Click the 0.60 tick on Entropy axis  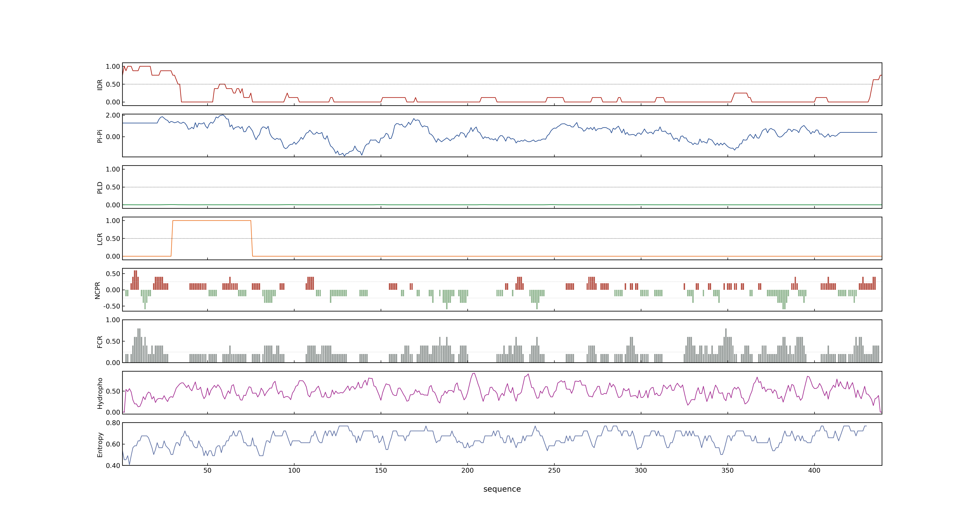tap(113, 444)
